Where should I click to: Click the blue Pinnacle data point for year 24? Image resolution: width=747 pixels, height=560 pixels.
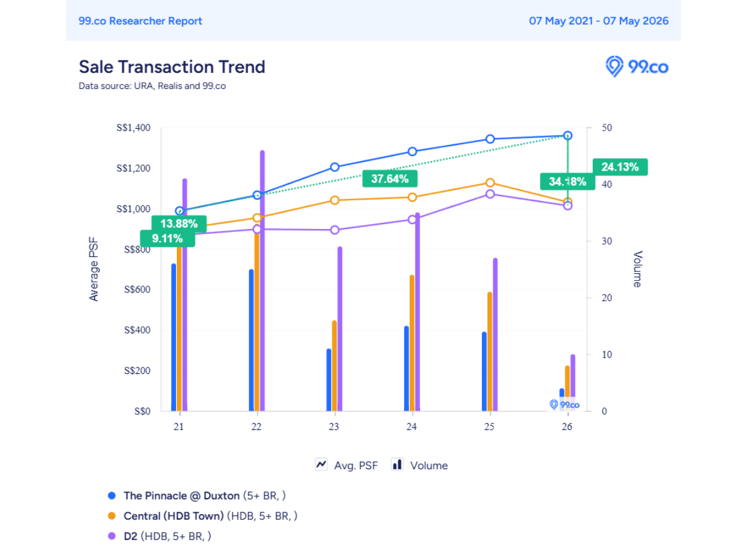tap(412, 151)
